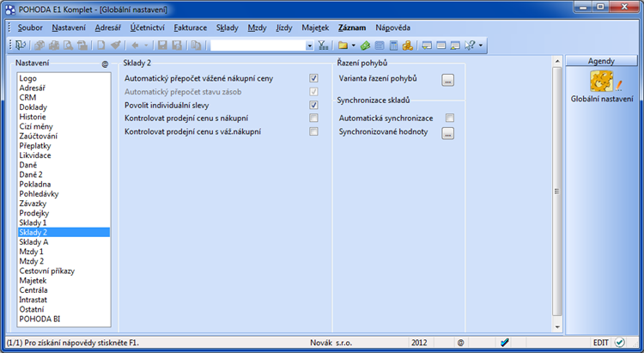
Task: Click the exit door toolbar icon
Action: (x=20, y=46)
